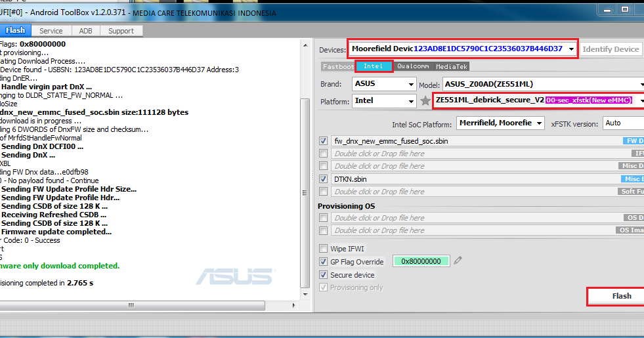Toggle the IFWI file row checkbox

323,153
